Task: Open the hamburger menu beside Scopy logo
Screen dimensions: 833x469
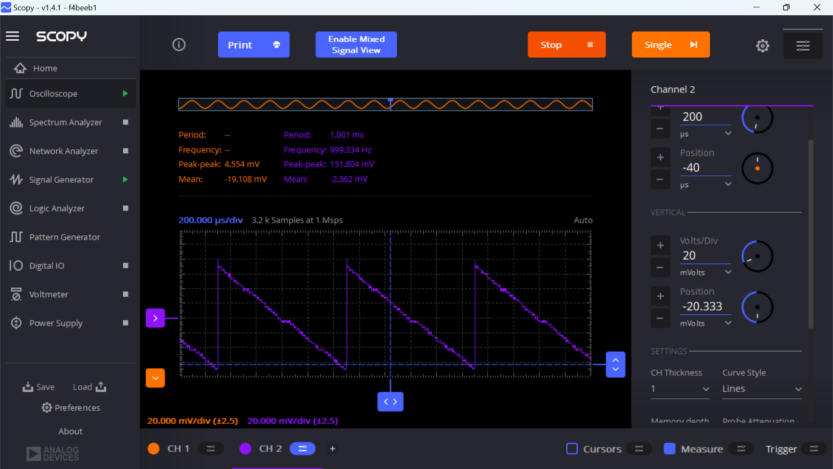Action: click(12, 36)
